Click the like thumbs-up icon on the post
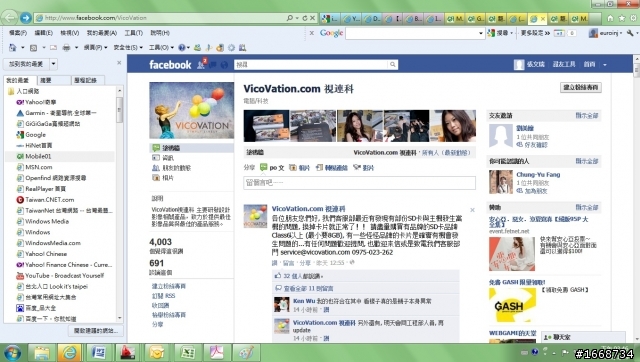This screenshot has width=640, height=362. (x=278, y=276)
